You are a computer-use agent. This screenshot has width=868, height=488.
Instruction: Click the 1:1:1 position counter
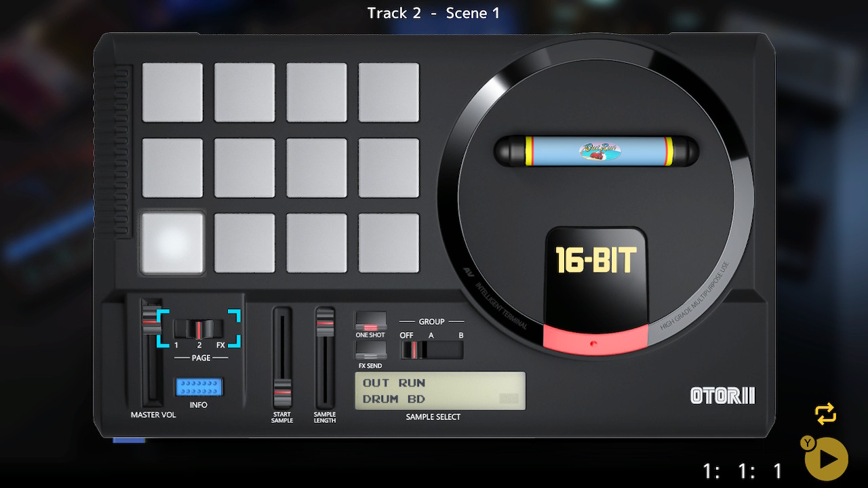click(743, 470)
